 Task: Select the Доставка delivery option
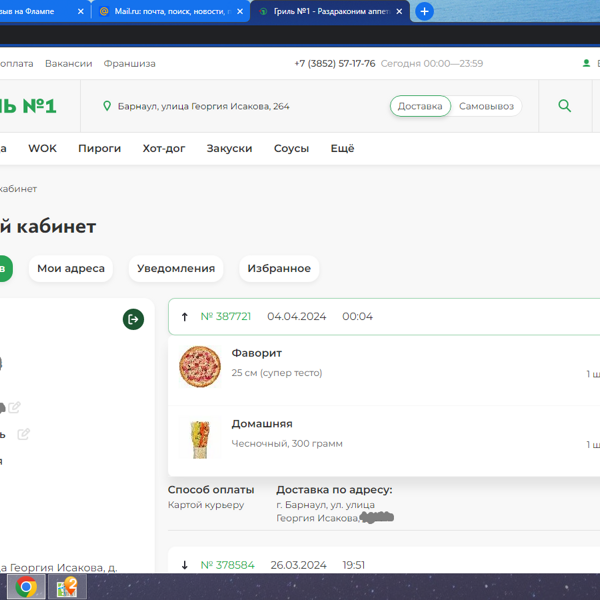[420, 106]
